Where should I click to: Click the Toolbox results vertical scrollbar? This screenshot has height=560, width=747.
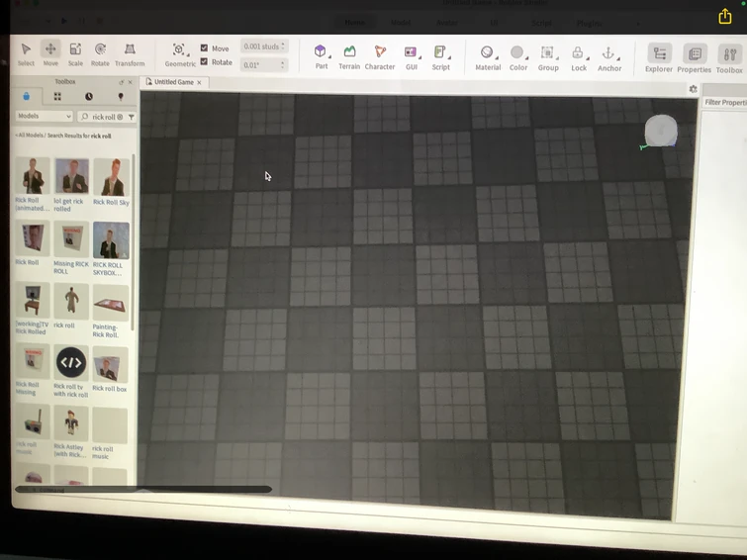133,241
